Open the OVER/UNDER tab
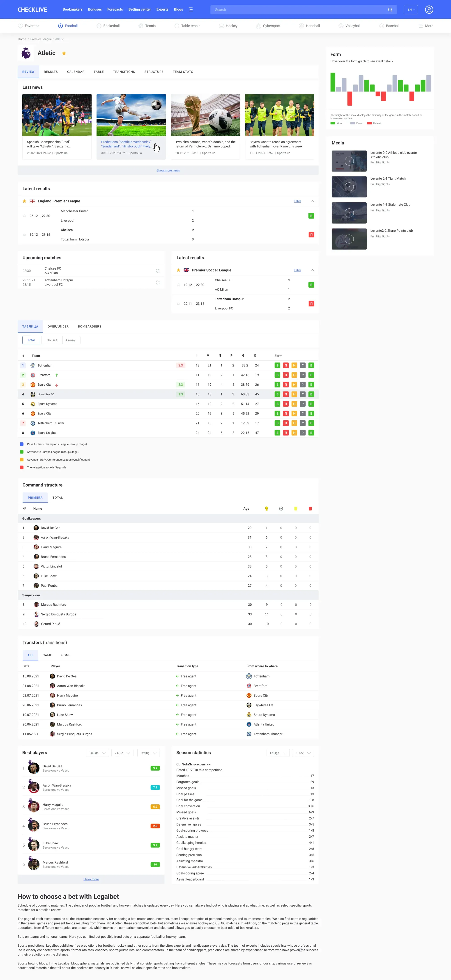This screenshot has width=451, height=980. coord(58,326)
